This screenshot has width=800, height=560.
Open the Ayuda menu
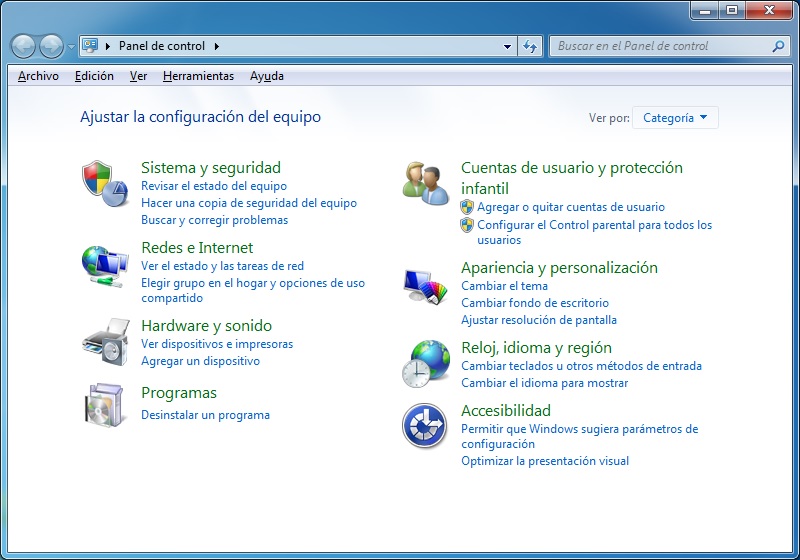(x=267, y=76)
